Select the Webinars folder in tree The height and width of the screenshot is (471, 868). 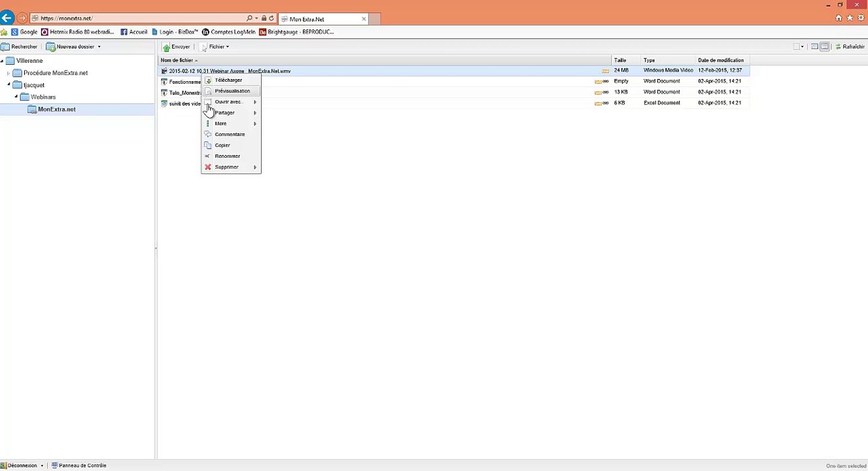coord(38,97)
